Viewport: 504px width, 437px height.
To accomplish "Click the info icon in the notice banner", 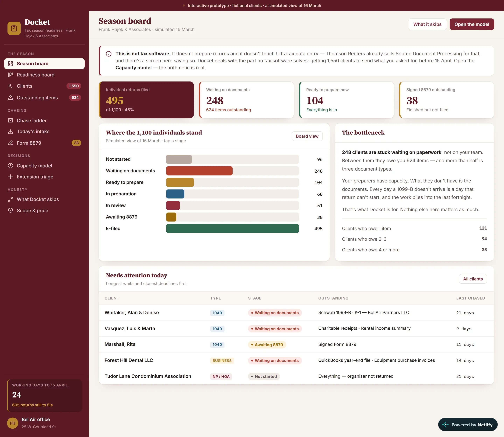I will click(109, 54).
